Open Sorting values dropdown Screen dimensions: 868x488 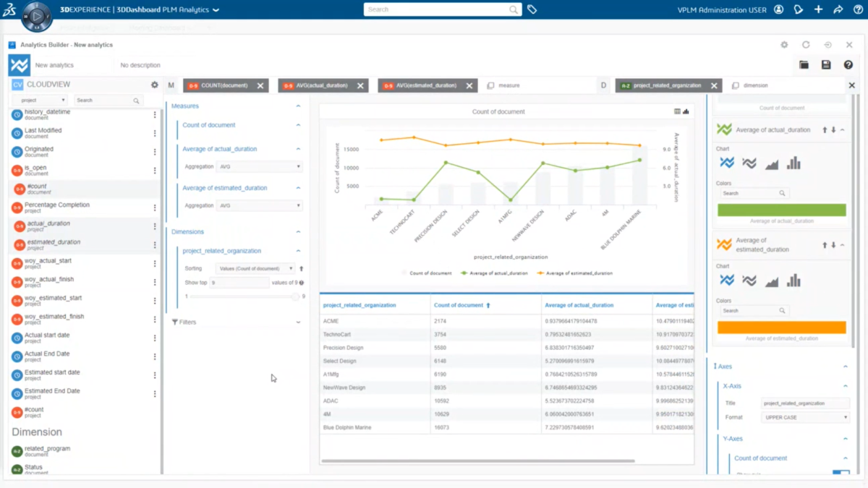click(x=255, y=268)
